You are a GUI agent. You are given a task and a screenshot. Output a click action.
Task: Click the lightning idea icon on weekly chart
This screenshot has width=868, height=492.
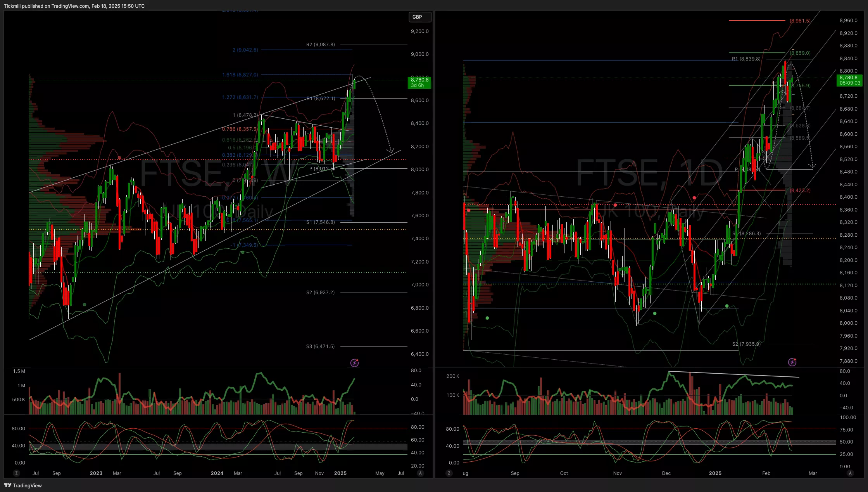(x=354, y=363)
